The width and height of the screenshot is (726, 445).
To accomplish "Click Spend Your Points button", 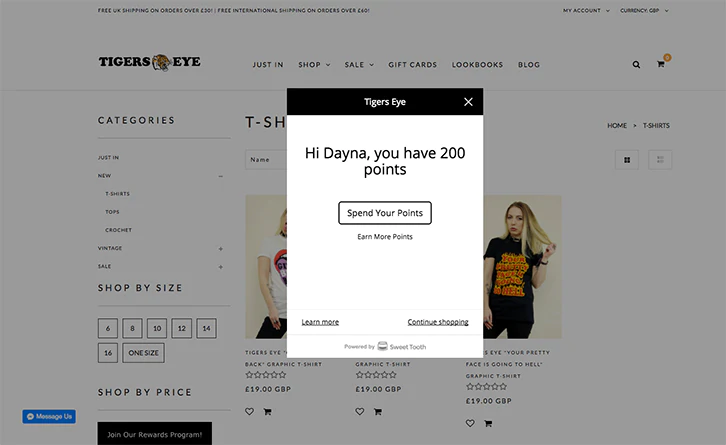I will [385, 213].
